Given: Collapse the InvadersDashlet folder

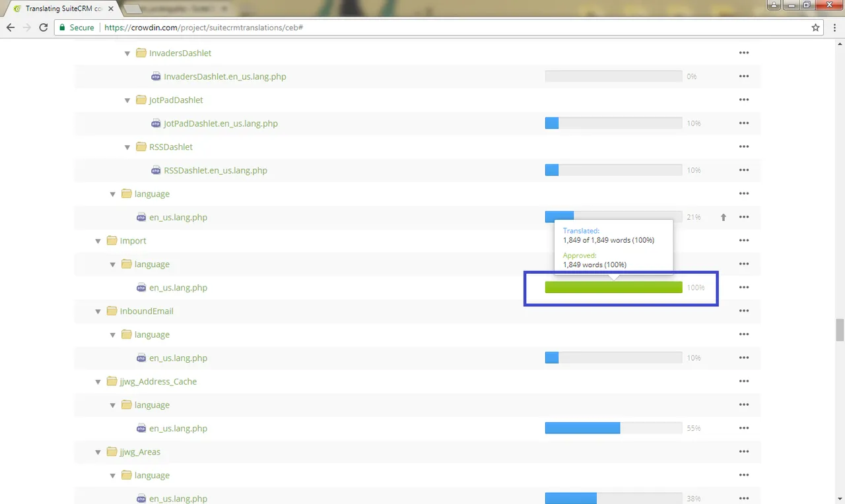Looking at the screenshot, I should pyautogui.click(x=128, y=53).
